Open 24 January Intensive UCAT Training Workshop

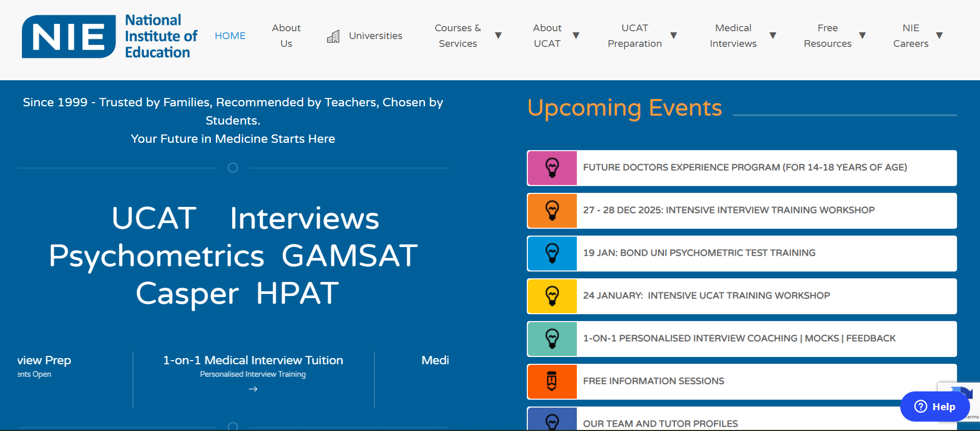pyautogui.click(x=742, y=296)
